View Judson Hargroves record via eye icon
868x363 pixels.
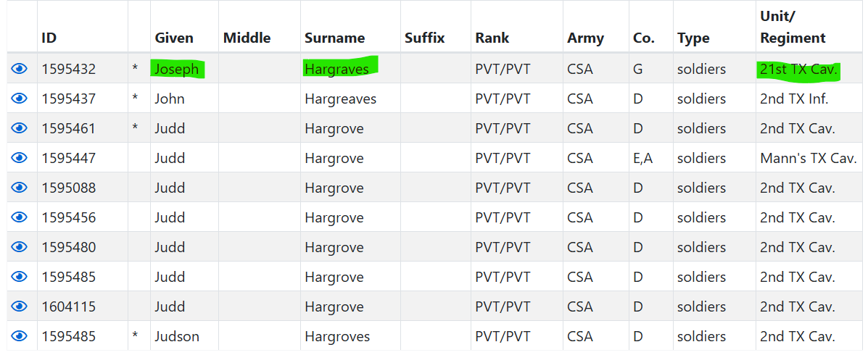pyautogui.click(x=20, y=336)
